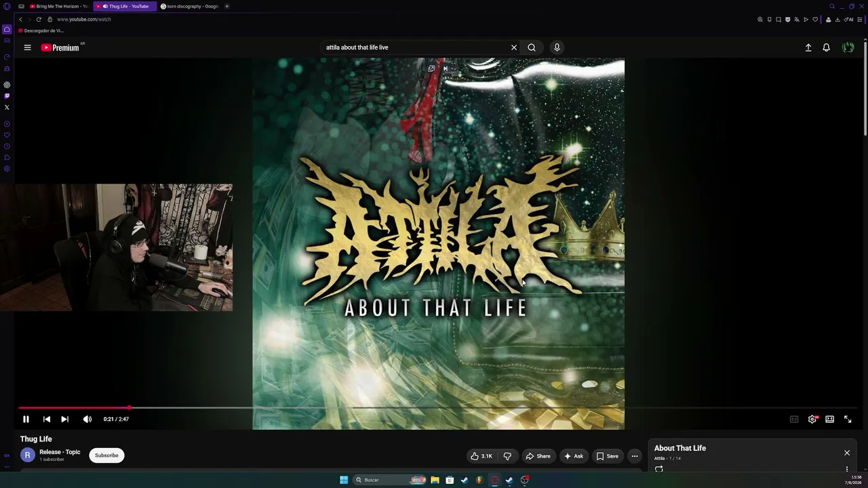The image size is (868, 488).
Task: Open the About That Life playlist title
Action: pyautogui.click(x=680, y=448)
